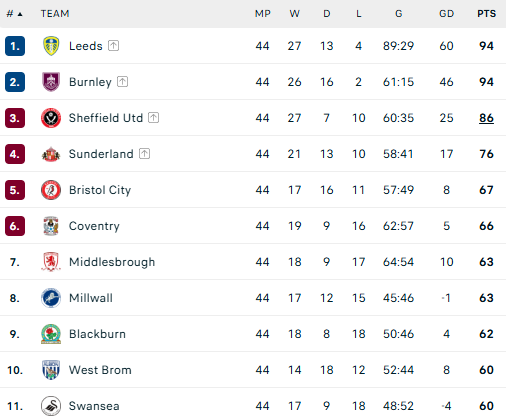Click the Sunderland club crest icon
The width and height of the screenshot is (506, 420).
[51, 154]
